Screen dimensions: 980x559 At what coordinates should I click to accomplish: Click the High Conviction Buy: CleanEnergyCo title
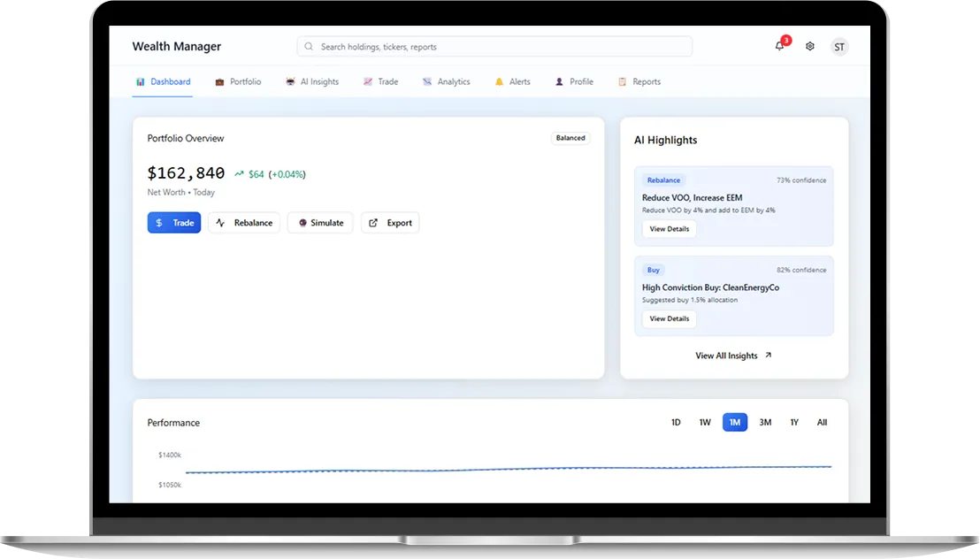tap(710, 287)
